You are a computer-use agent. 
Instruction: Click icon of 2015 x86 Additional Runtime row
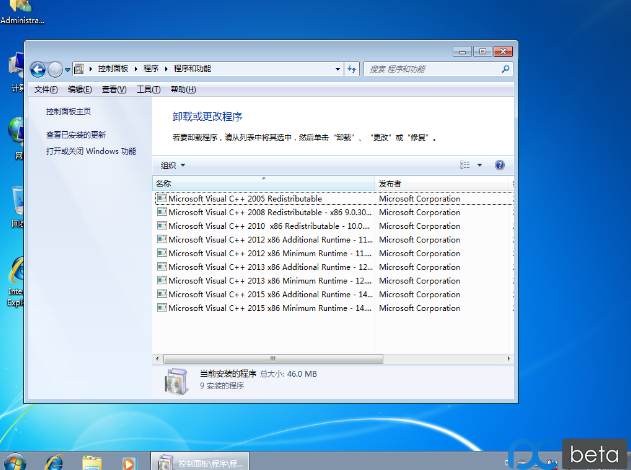(x=162, y=294)
